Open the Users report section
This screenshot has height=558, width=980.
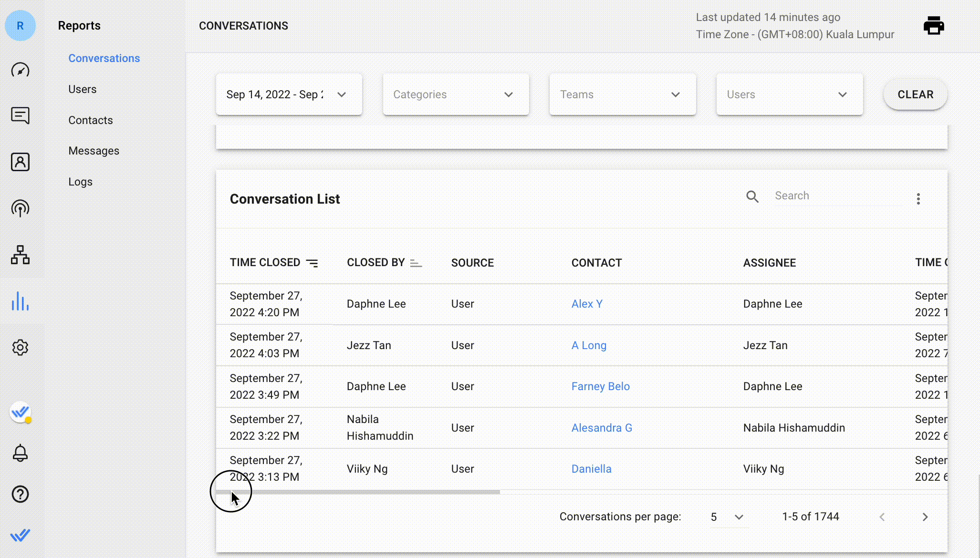pos(82,88)
